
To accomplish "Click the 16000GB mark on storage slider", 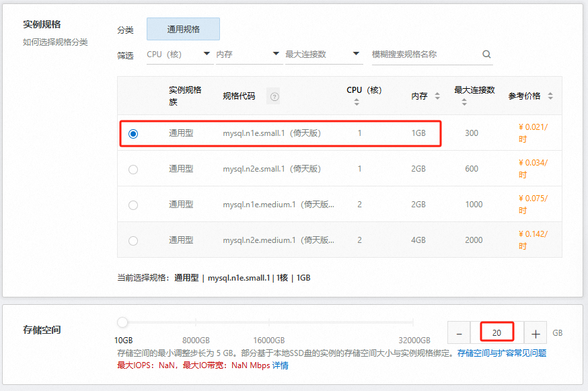I will click(x=269, y=322).
